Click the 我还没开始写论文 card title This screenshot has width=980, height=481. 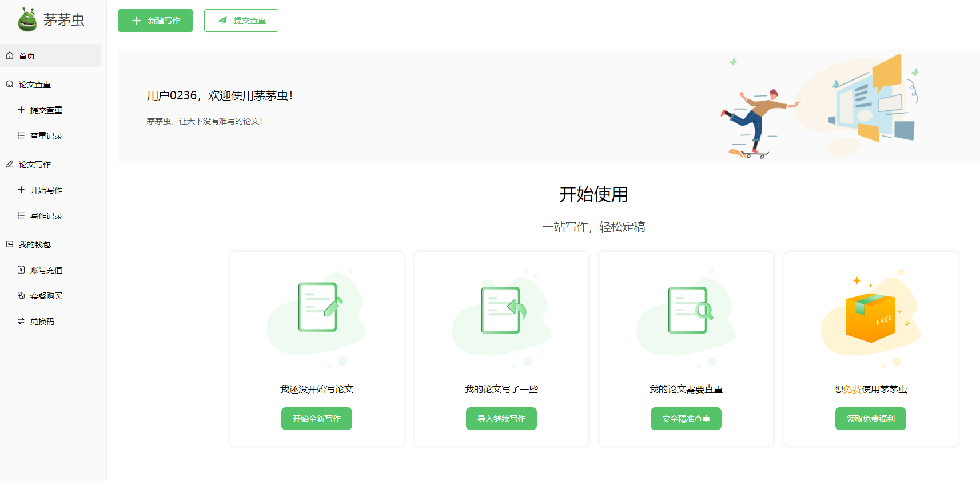317,389
